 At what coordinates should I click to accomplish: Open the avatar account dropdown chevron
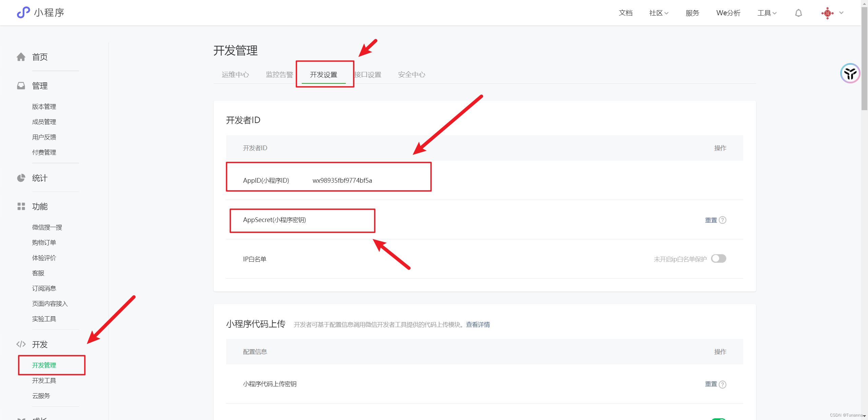pos(842,13)
